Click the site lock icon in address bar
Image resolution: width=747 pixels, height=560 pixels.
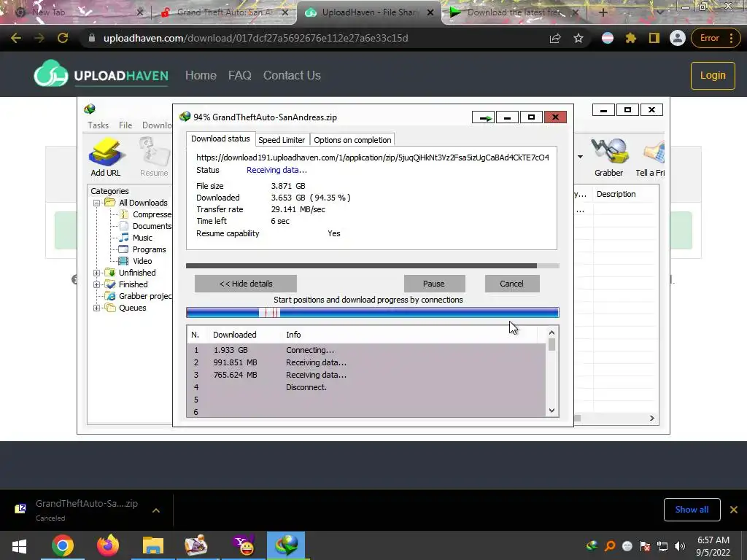tap(92, 38)
